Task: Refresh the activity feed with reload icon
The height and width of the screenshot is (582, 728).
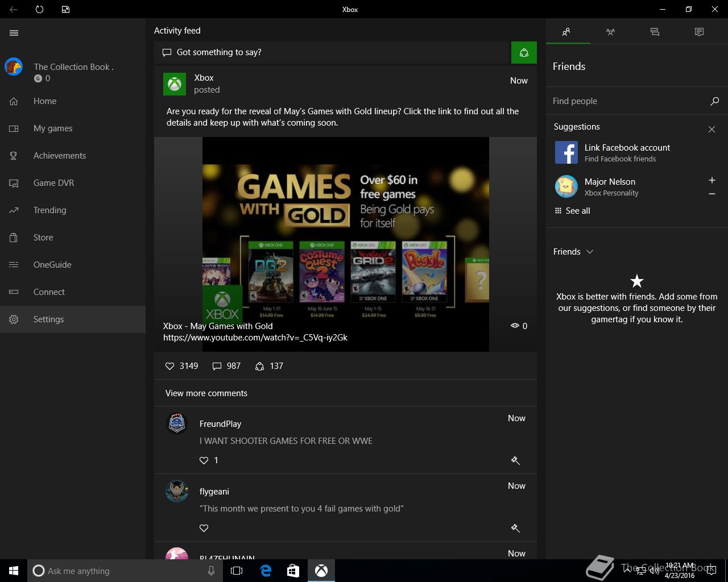Action: [39, 9]
